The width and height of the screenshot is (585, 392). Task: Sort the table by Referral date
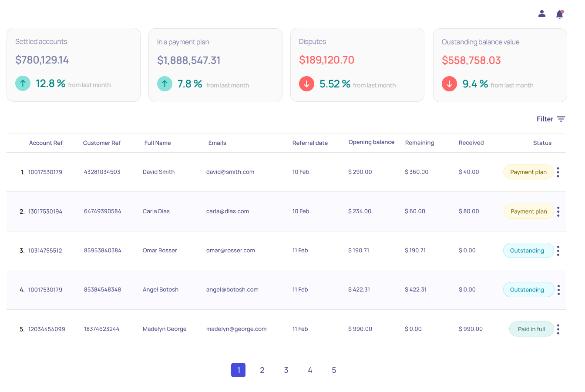click(x=310, y=143)
